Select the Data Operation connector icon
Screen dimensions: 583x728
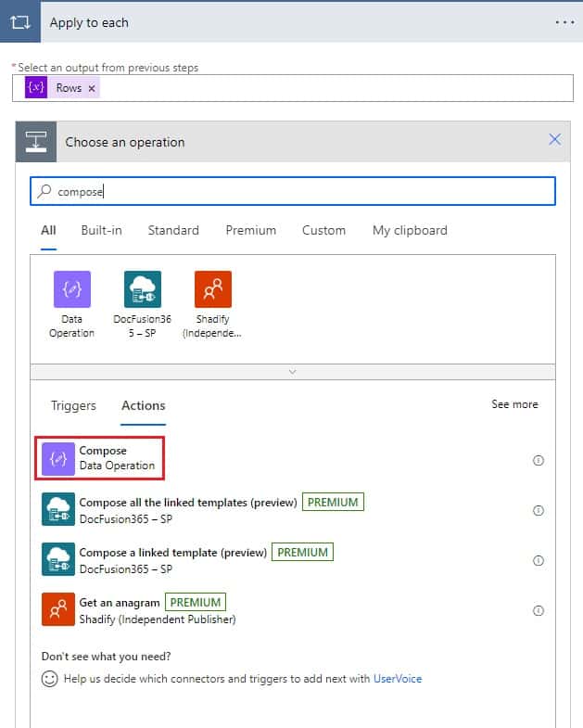coord(72,289)
